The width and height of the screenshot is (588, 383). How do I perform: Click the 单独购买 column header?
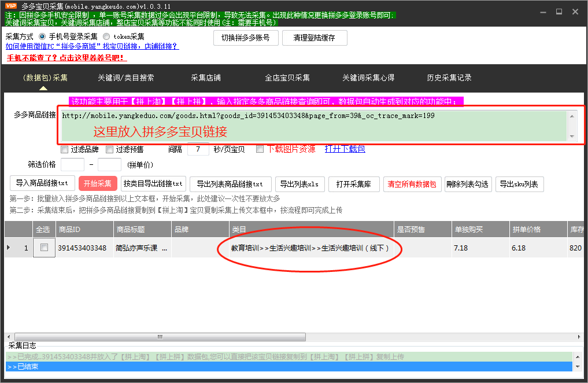click(480, 229)
